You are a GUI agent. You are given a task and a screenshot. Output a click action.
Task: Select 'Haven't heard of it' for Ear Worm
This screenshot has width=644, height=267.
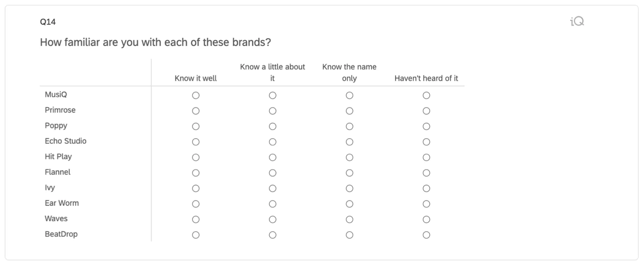click(x=426, y=204)
